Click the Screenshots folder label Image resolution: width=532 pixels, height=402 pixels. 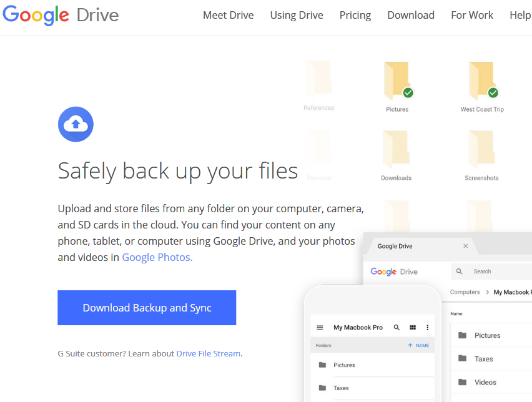point(481,178)
